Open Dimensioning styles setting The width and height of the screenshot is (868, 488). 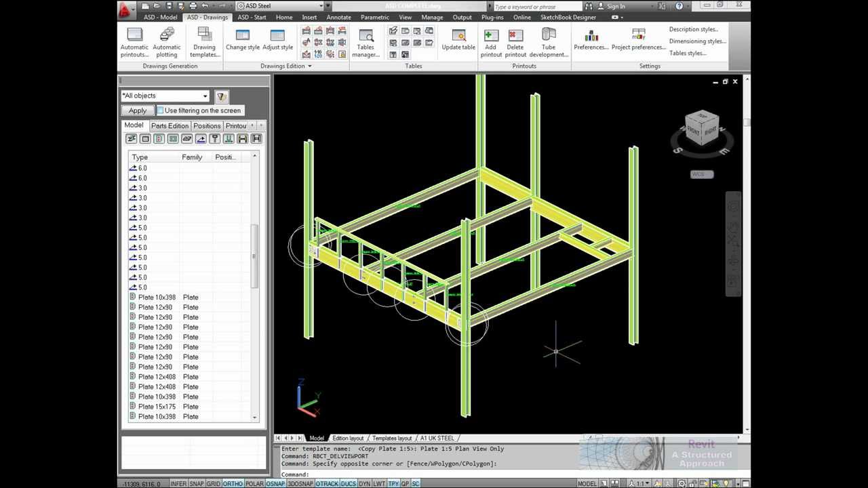click(697, 41)
